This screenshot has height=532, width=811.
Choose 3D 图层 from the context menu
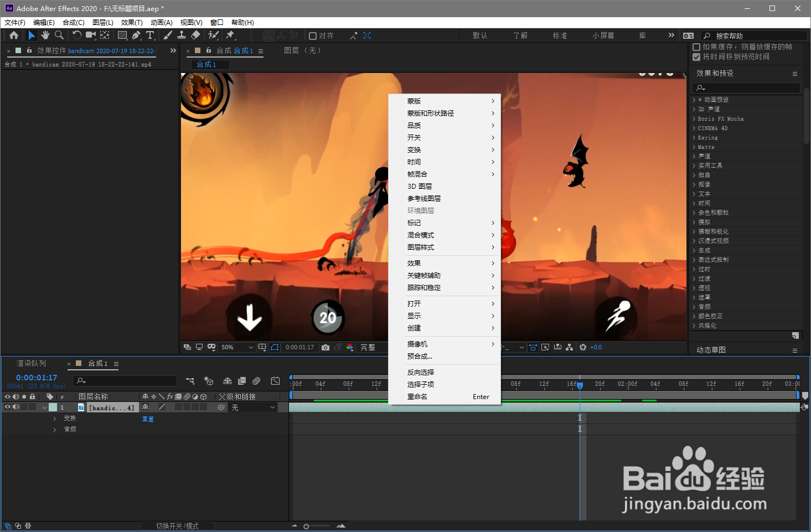445,186
